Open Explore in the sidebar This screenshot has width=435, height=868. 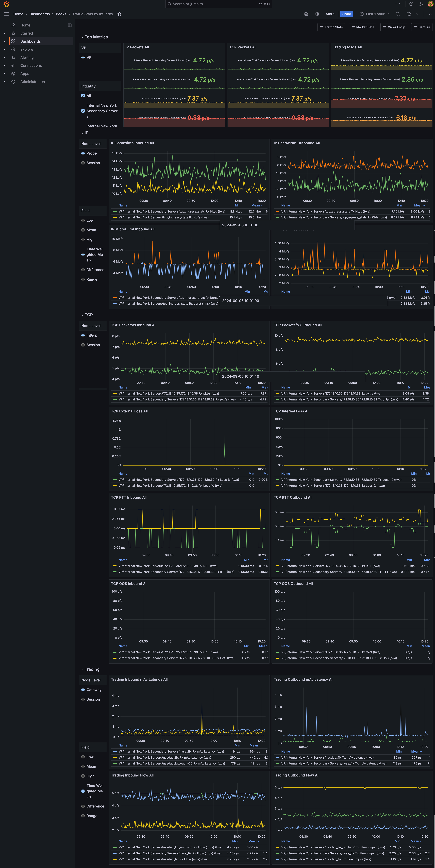tap(27, 50)
